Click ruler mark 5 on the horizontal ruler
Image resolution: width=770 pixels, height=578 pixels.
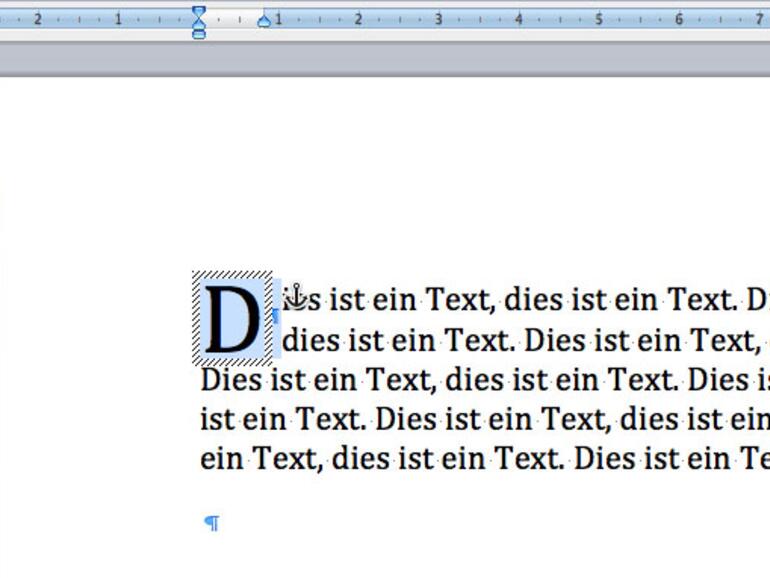(598, 19)
